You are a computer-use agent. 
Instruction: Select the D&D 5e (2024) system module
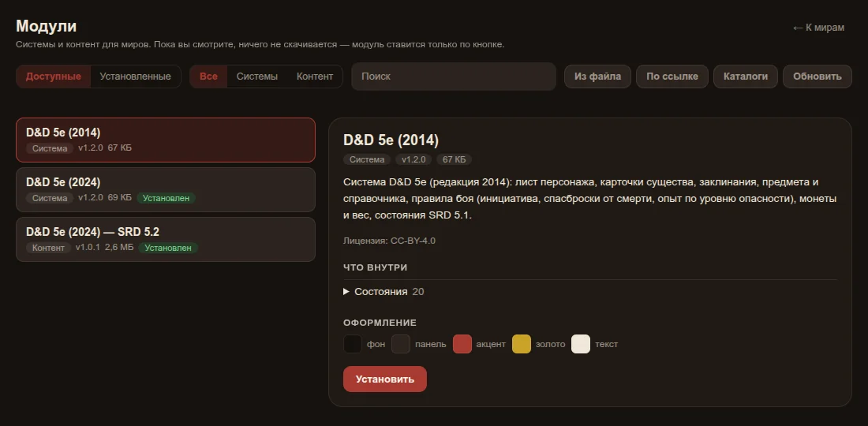click(166, 190)
